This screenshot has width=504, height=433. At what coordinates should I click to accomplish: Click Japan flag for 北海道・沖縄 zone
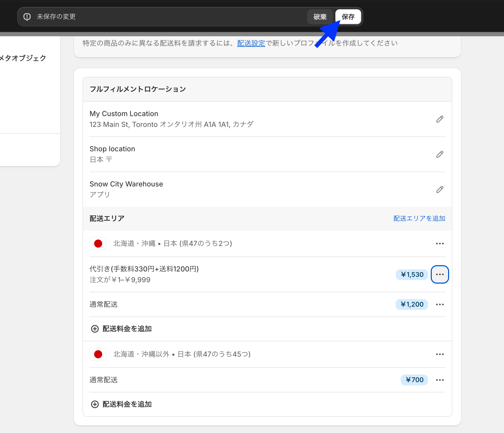(98, 244)
